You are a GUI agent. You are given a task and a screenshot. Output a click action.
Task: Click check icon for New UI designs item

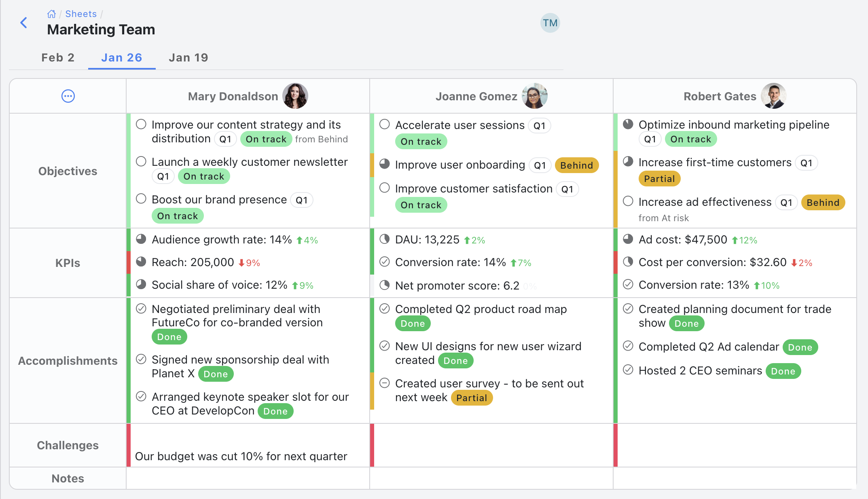pos(385,346)
